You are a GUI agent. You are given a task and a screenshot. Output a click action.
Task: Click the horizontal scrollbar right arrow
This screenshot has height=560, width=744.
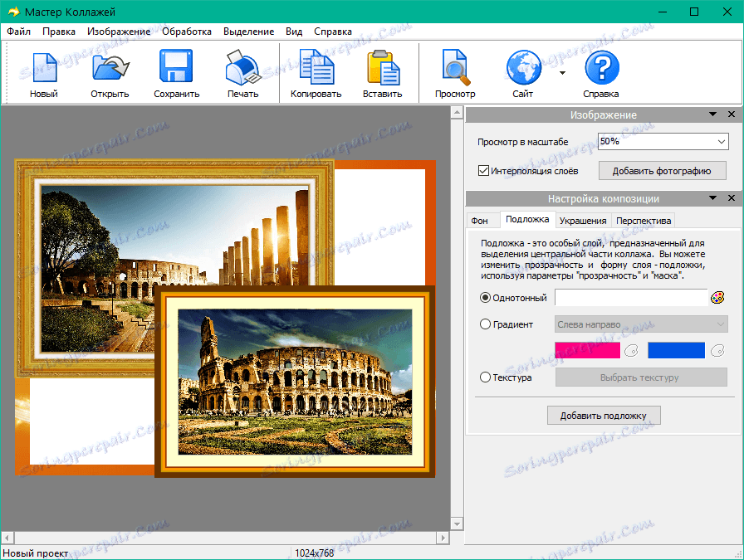(443, 538)
